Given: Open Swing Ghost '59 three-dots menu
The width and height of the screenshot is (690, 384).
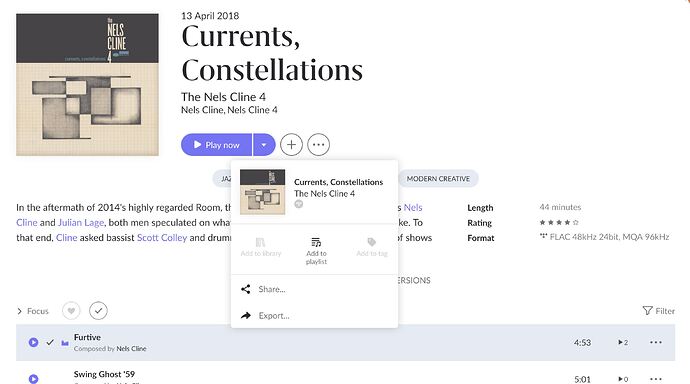Looking at the screenshot, I should coord(656,379).
